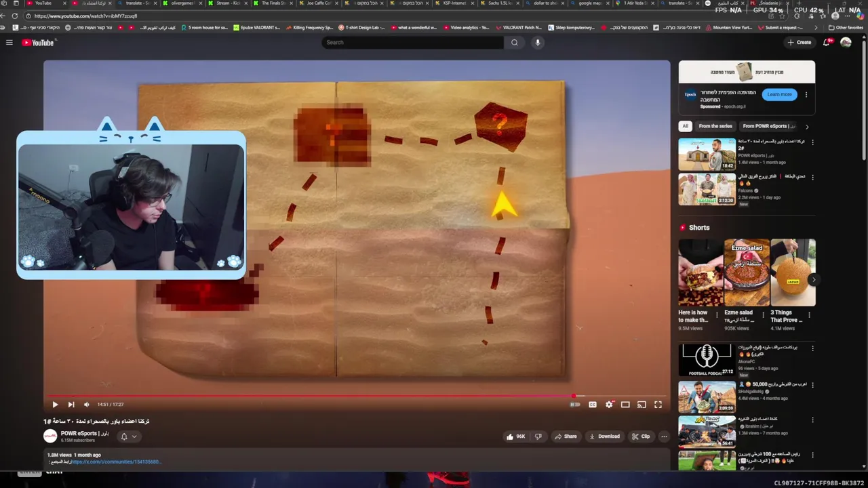
Task: Reload the page from the browser toolbar
Action: (x=15, y=16)
